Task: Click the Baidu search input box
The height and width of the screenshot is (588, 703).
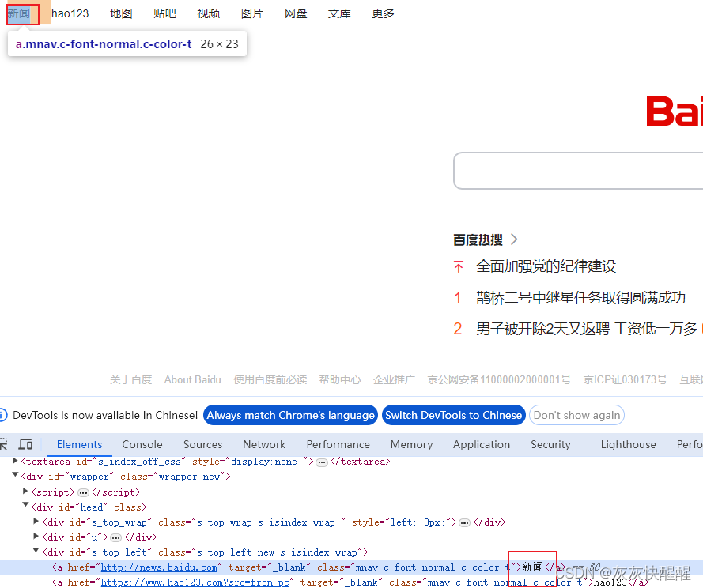Action: coord(578,171)
